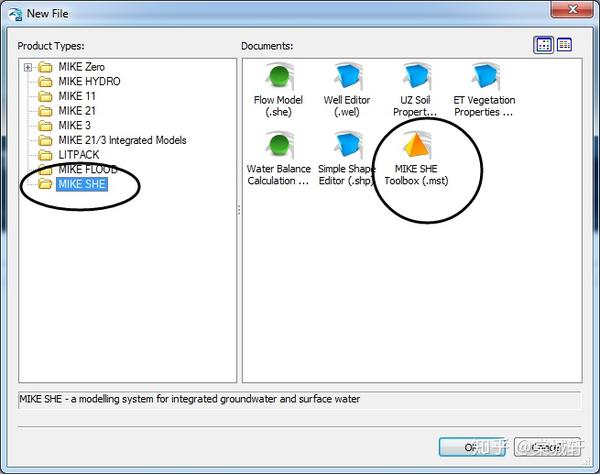Click the splitter handle between panes
Image resolution: width=600 pixels, height=474 pixels.
tap(239, 210)
